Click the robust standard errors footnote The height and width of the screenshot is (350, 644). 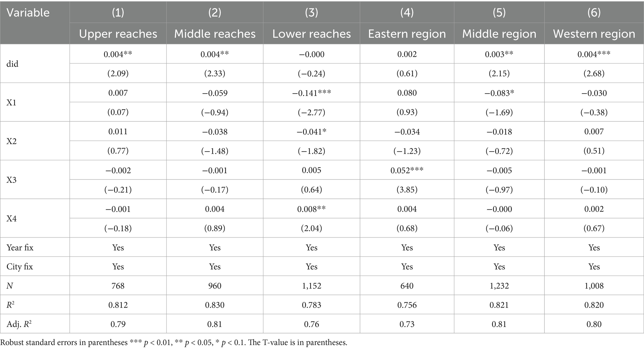point(173,343)
